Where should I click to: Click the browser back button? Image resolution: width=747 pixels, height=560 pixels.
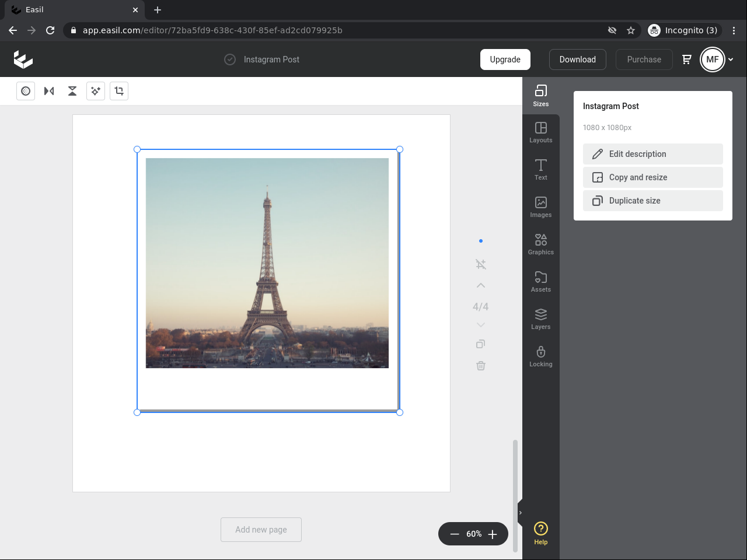(13, 30)
